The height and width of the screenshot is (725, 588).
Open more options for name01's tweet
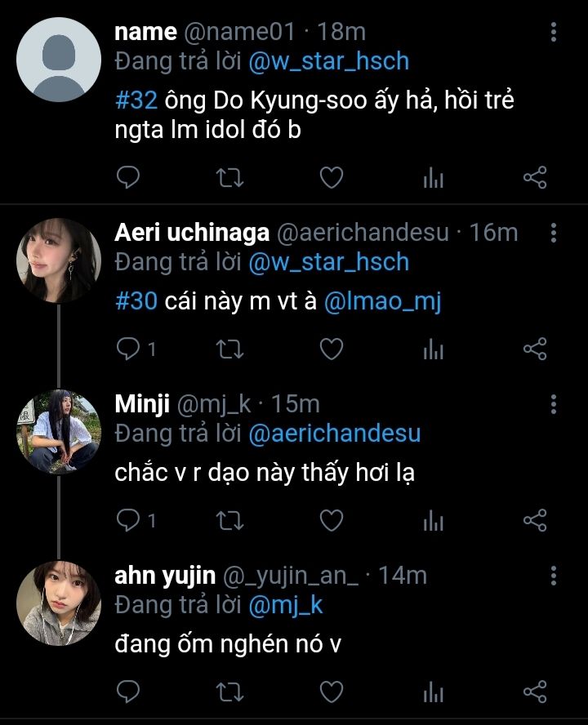tap(554, 33)
